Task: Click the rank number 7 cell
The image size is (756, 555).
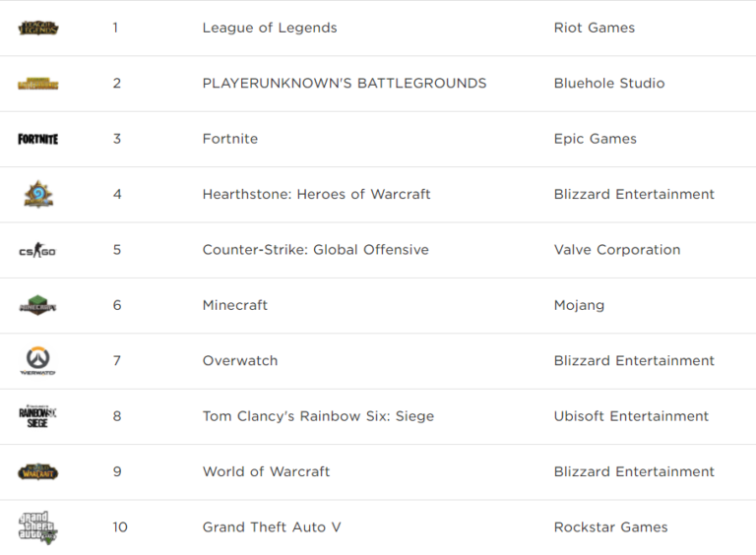Action: tap(116, 361)
